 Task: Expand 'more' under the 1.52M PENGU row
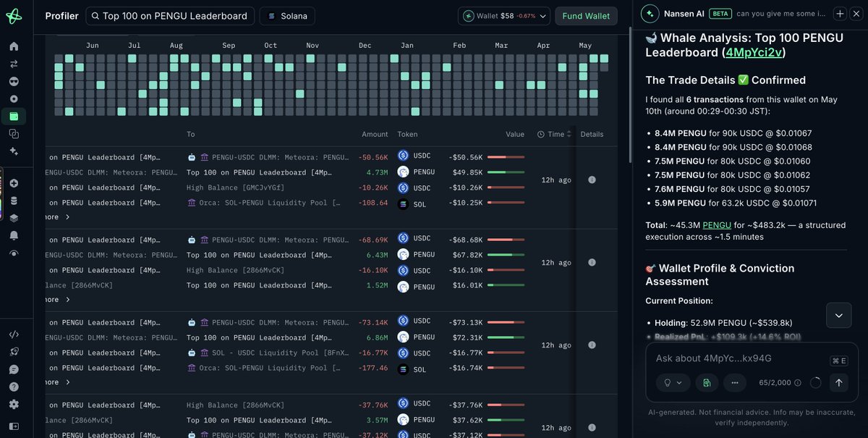[x=58, y=300]
